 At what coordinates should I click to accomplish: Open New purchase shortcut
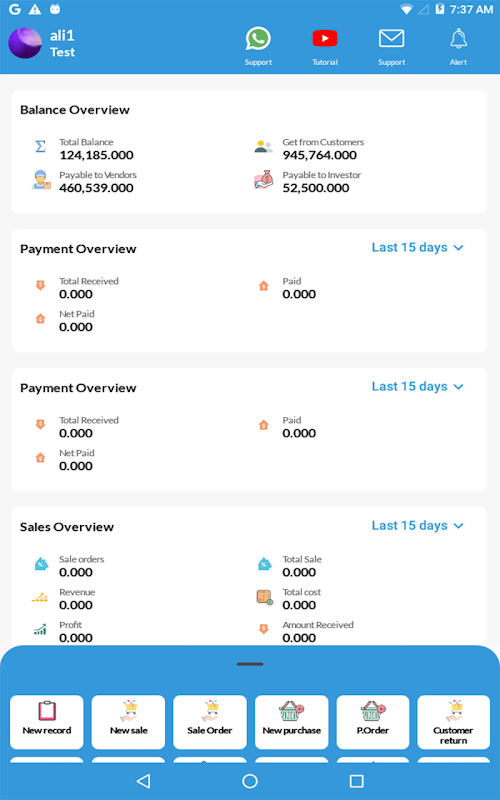[x=291, y=722]
